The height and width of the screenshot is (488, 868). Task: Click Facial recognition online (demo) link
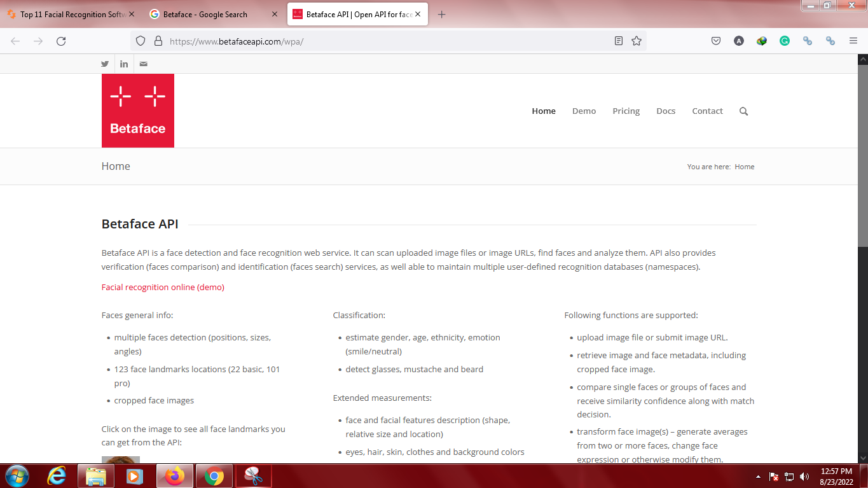pos(163,287)
